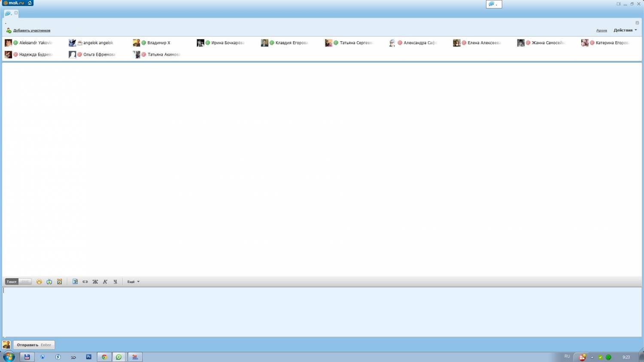Click into the message input field
644x362 pixels.
click(322, 312)
